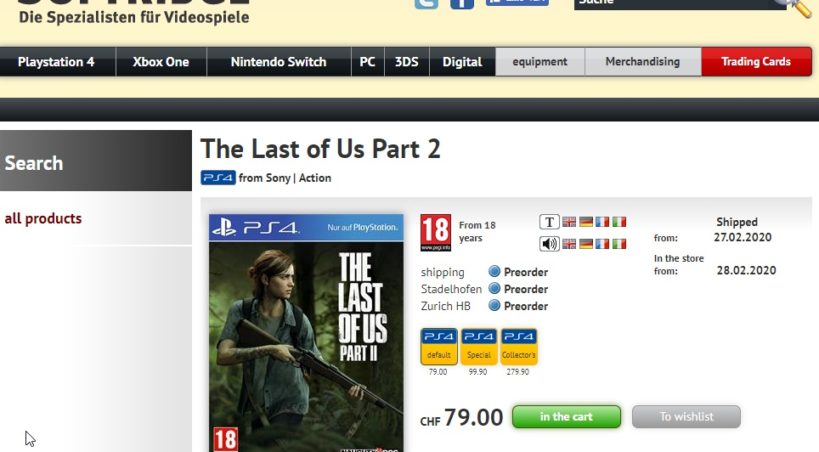Image resolution: width=819 pixels, height=452 pixels.
Task: Select the PS4 Special edition icon
Action: tap(478, 346)
